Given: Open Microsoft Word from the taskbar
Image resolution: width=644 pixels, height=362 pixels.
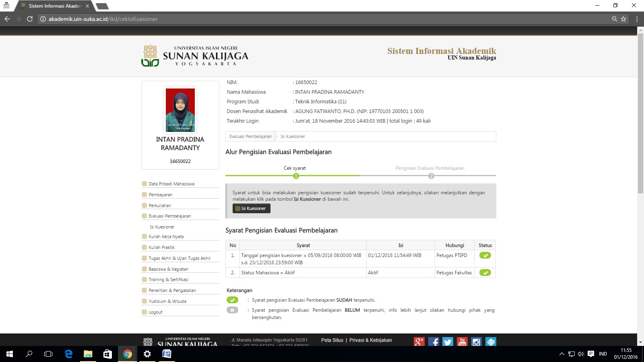Looking at the screenshot, I should pyautogui.click(x=167, y=354).
